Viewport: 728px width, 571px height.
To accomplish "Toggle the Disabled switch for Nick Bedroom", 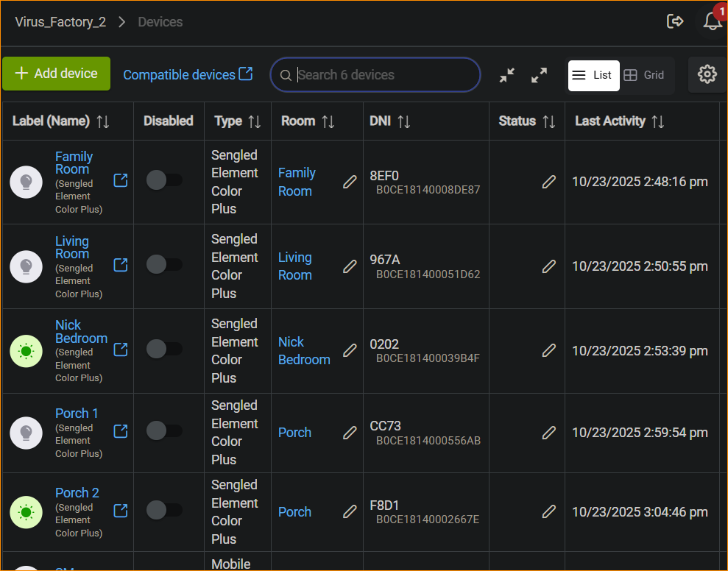I will (x=163, y=350).
